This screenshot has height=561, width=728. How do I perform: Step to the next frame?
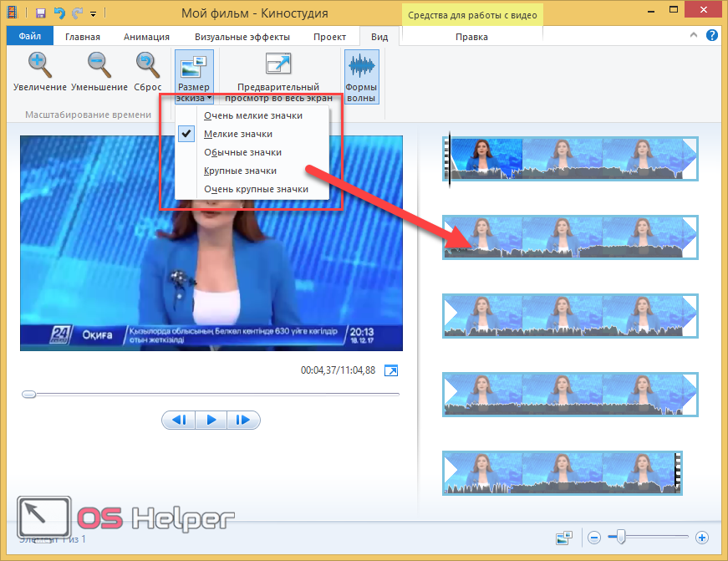coord(242,420)
